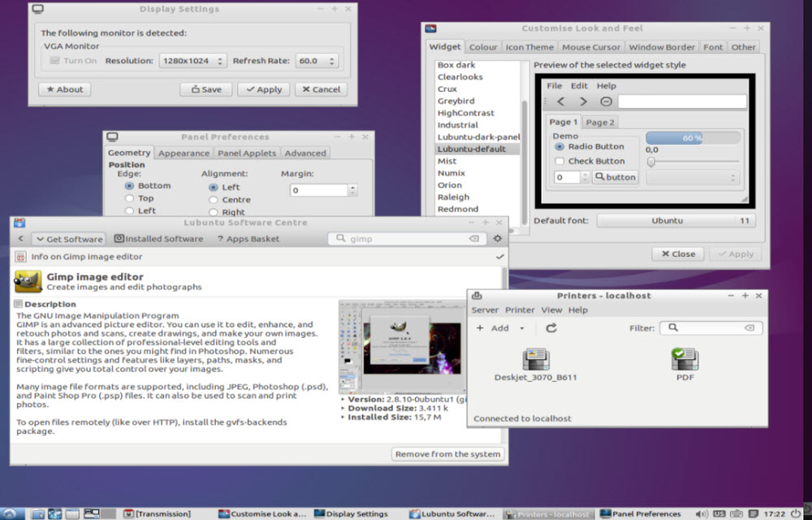Select Bottom edge radio button
Viewport: 812px width, 520px height.
point(129,185)
